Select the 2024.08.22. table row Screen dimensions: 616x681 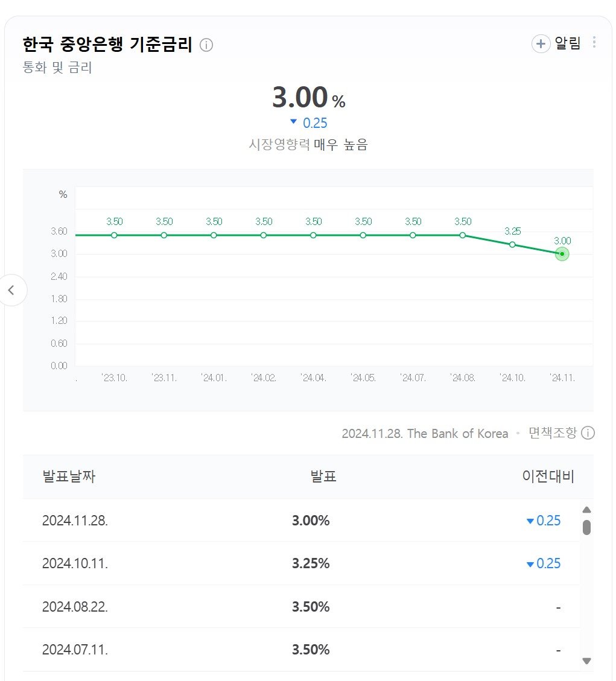(302, 606)
